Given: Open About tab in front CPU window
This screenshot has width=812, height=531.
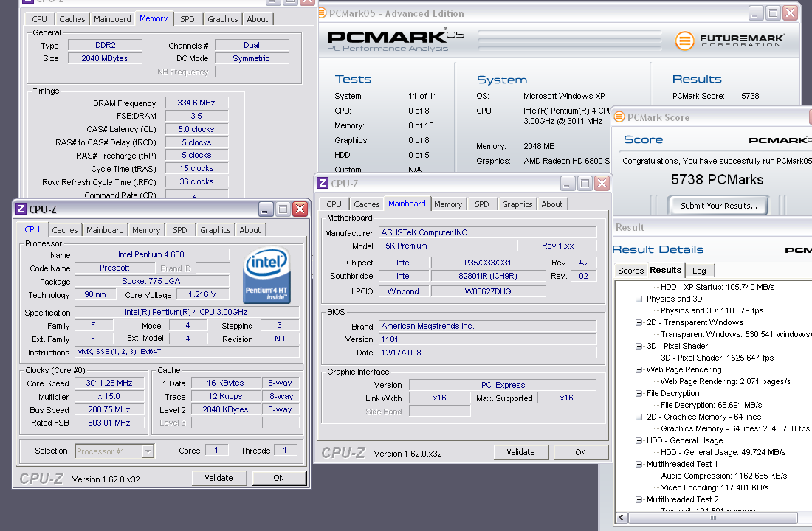Looking at the screenshot, I should click(x=250, y=230).
